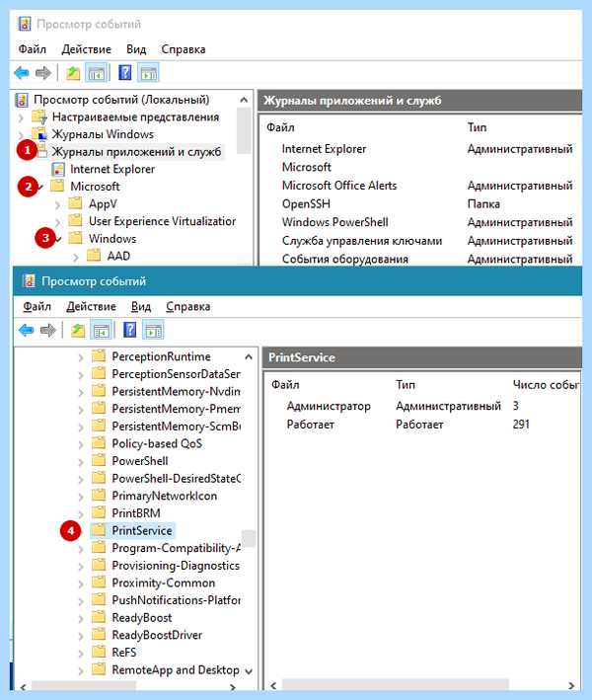Screen dimensions: 592x700
Task: Open the Вид menu in the lower window
Action: 141,306
